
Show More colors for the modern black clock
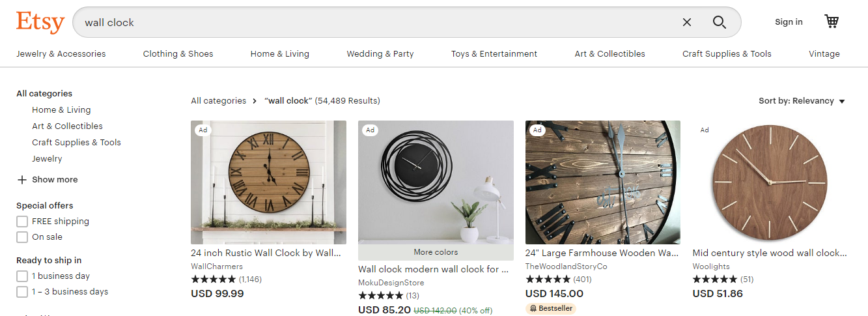pos(436,252)
